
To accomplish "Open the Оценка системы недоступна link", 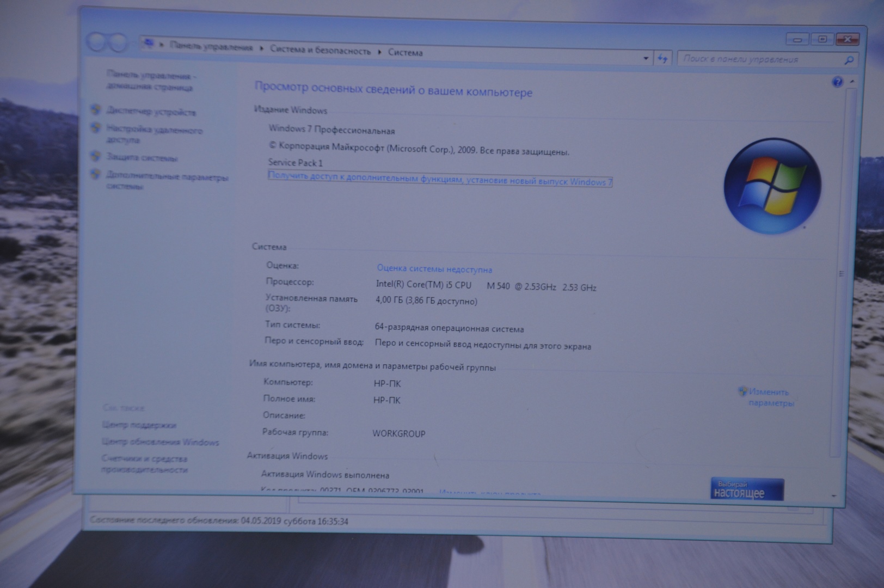I will pos(434,269).
